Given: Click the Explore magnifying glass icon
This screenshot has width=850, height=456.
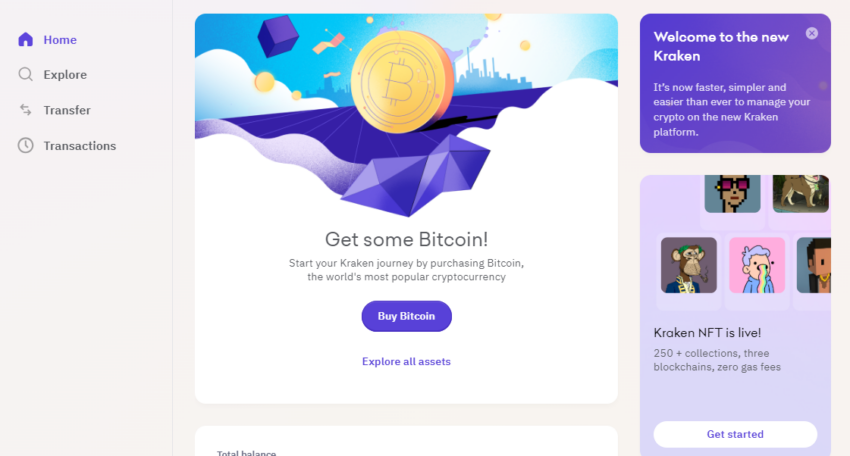Looking at the screenshot, I should coord(25,75).
